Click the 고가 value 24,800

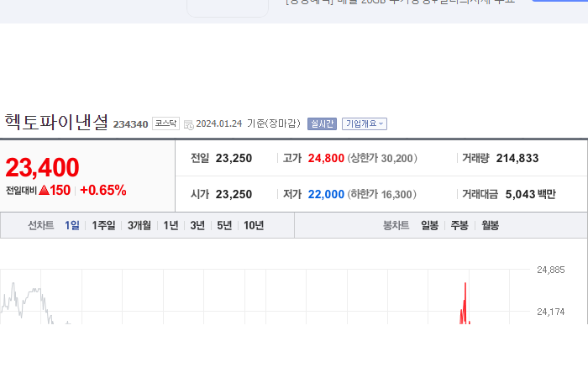click(x=326, y=158)
